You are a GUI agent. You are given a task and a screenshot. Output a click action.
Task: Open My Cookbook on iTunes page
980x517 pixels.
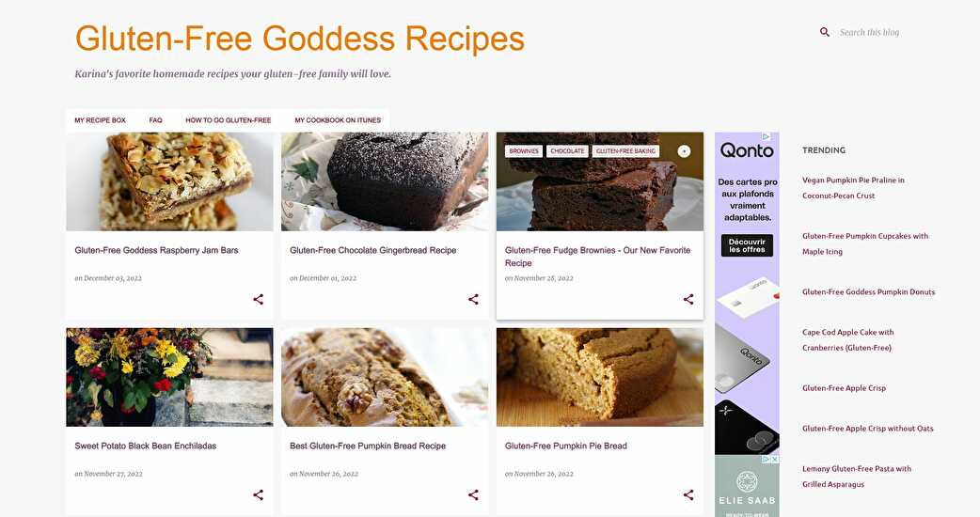(x=338, y=120)
